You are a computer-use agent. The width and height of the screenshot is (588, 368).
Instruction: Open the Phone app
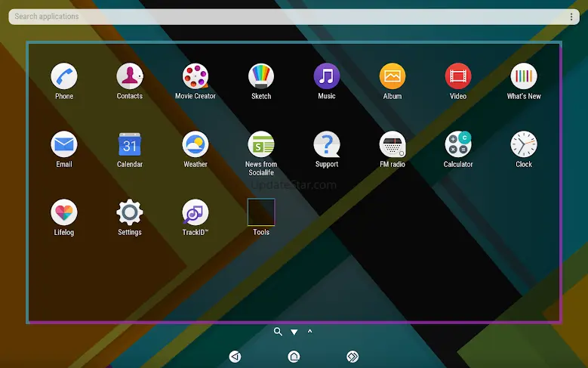pos(64,76)
